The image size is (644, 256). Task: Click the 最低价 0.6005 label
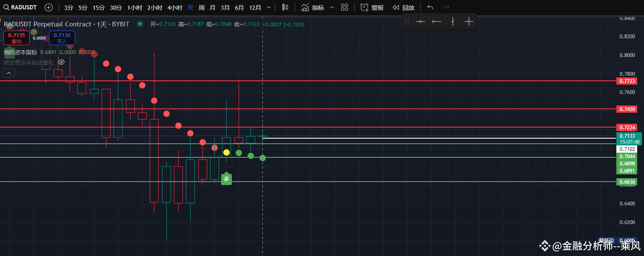pos(617,240)
